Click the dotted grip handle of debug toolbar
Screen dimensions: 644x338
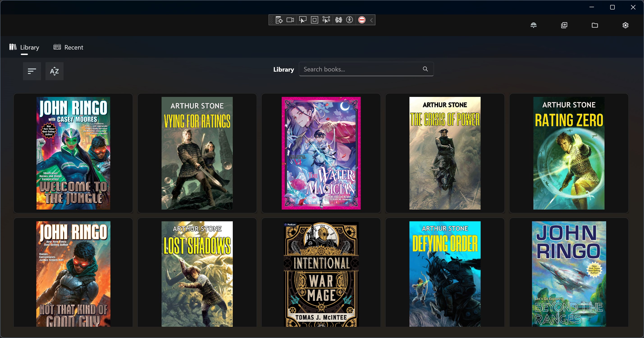pyautogui.click(x=272, y=20)
